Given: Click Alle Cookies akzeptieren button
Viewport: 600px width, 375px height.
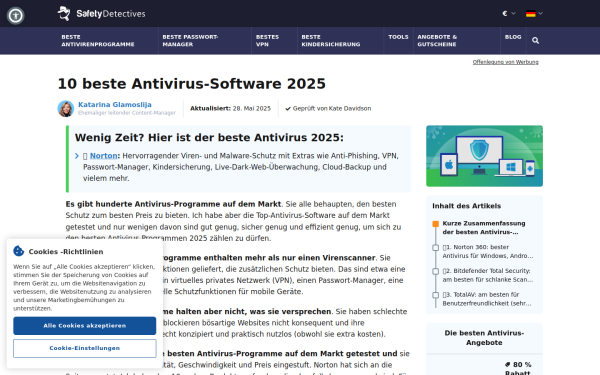Looking at the screenshot, I should click(x=85, y=326).
